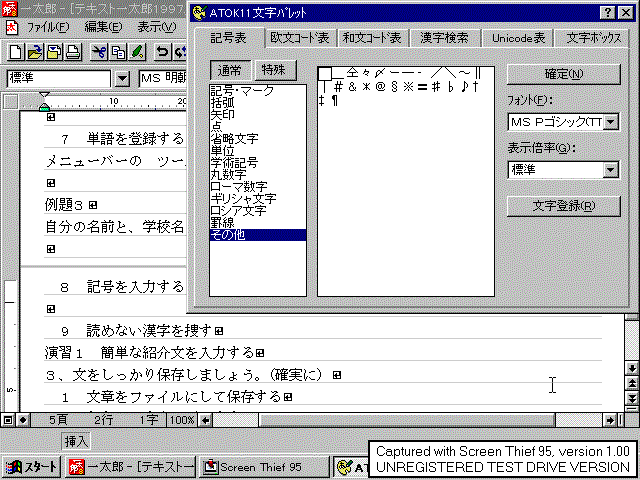Click the vertical scrollbar down arrow in Ichitaro

pos(632,369)
